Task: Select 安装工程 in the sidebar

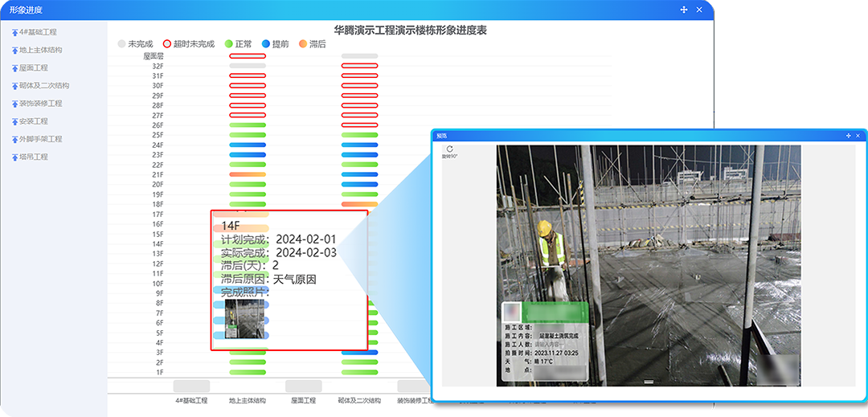Action: [33, 121]
